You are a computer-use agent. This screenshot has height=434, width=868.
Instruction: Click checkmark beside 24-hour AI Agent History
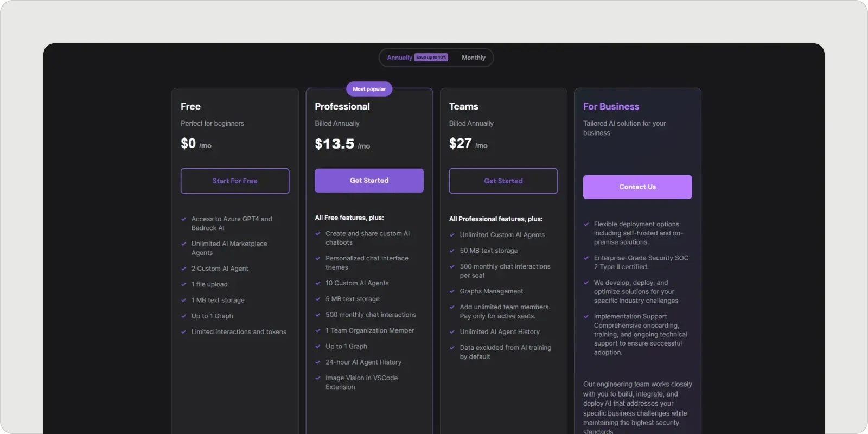(318, 362)
